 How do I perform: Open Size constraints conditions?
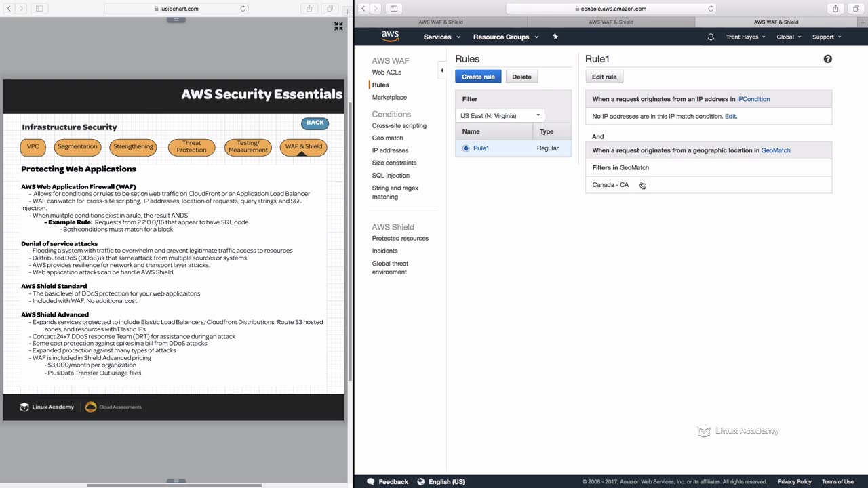point(394,163)
